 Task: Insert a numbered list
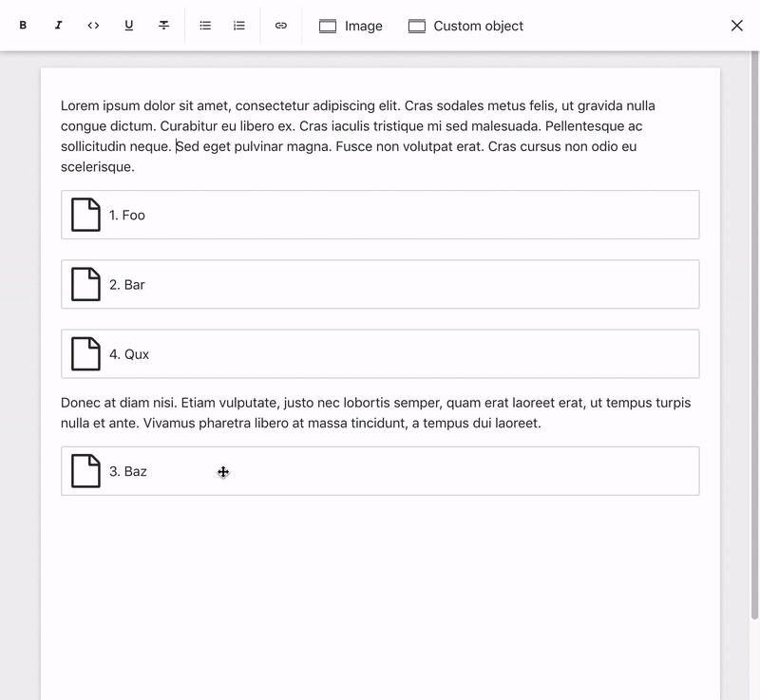click(239, 26)
